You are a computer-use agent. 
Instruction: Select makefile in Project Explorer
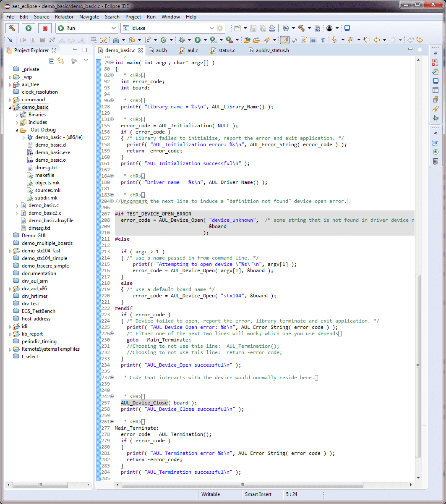[44, 175]
